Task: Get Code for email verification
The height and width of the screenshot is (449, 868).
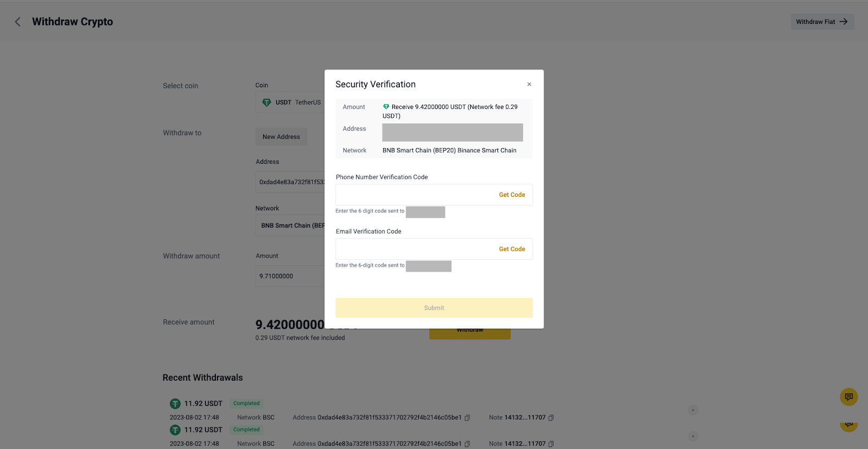Action: pyautogui.click(x=512, y=249)
